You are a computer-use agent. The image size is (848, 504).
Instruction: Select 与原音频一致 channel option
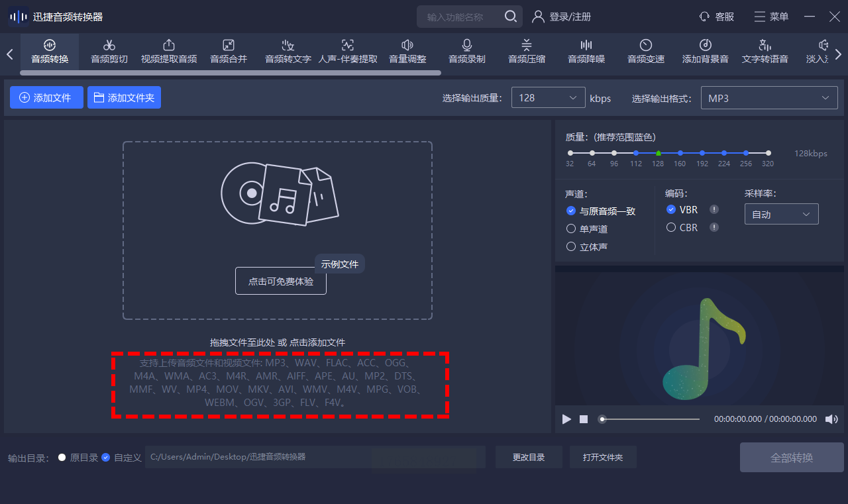point(601,211)
